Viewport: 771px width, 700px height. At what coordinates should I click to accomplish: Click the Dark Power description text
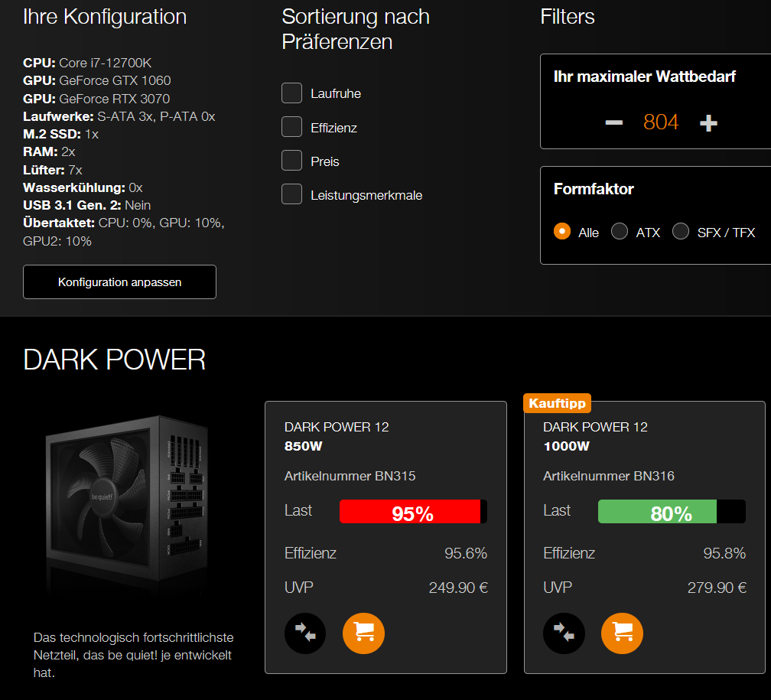[133, 655]
